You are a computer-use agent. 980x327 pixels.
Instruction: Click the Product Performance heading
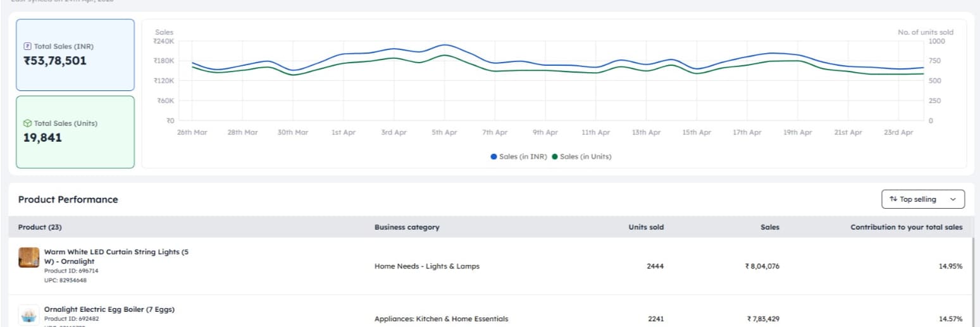pos(68,199)
